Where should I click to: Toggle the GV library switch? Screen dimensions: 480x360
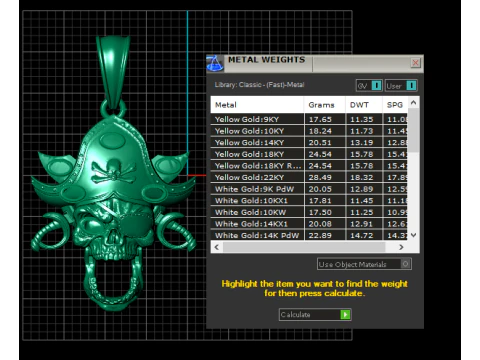[x=369, y=86]
